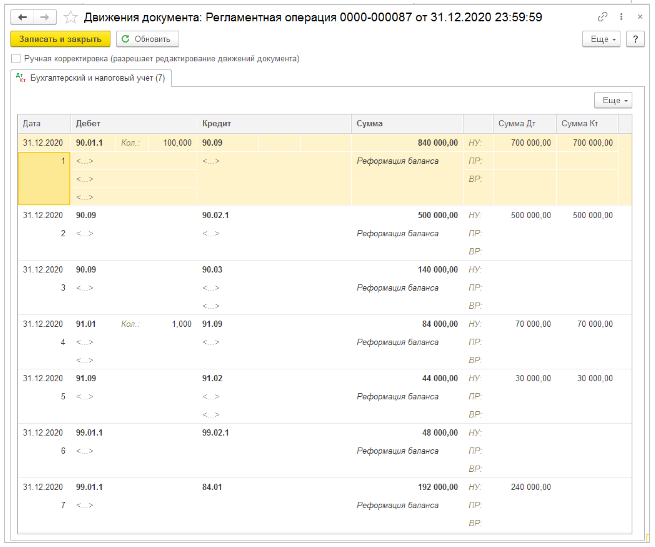Viewport: 655px width, 547px height.
Task: Select the Сумма Дт value 240 000,00
Action: pos(531,487)
